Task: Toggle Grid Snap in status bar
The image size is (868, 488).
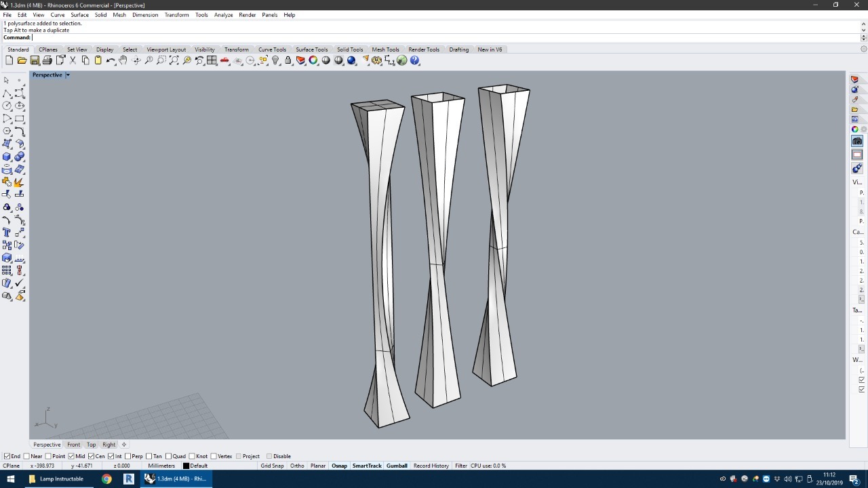Action: point(272,466)
